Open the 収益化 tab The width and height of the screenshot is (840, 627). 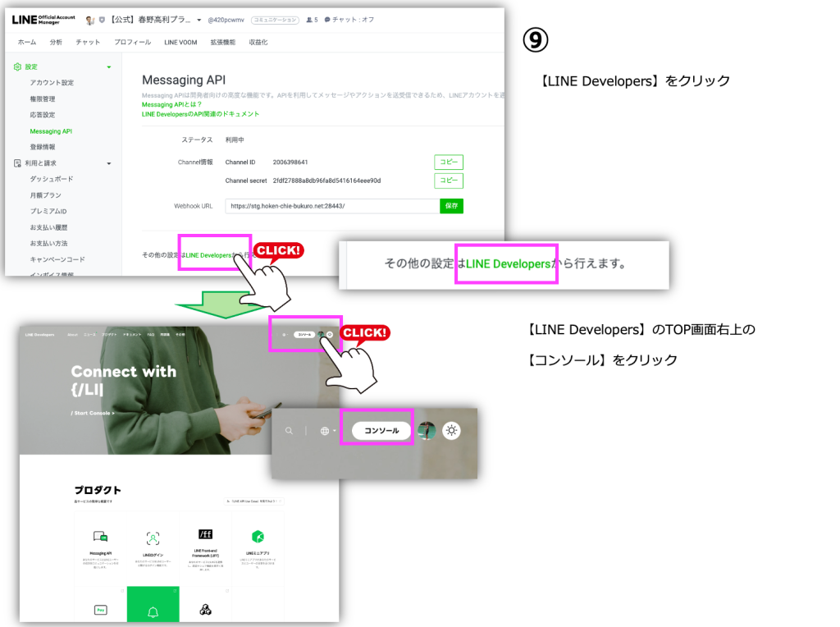coord(258,43)
